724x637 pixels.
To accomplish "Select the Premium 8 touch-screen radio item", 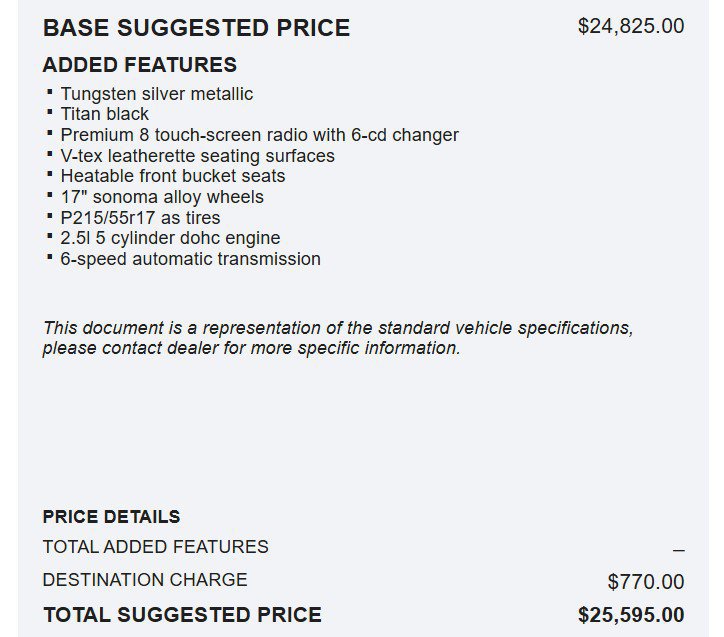I will click(259, 135).
